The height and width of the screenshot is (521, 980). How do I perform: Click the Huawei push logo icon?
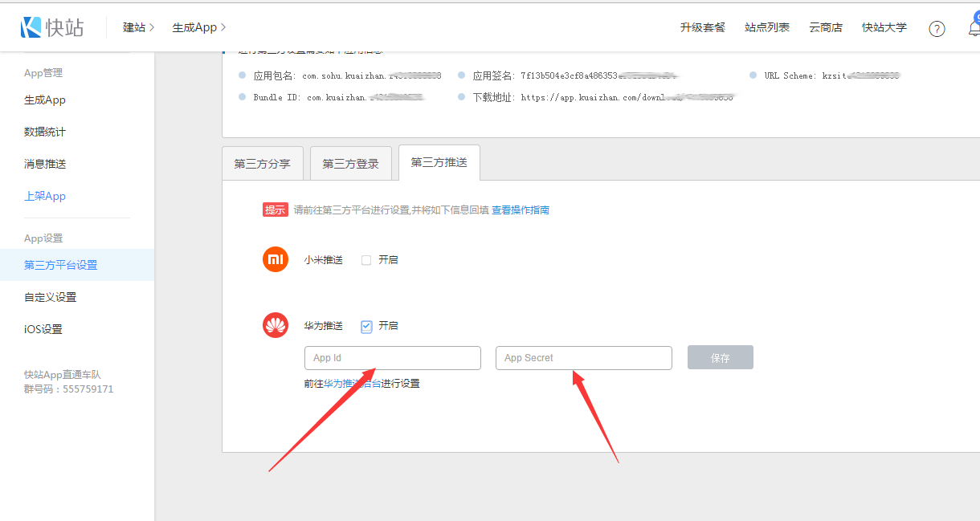(276, 326)
